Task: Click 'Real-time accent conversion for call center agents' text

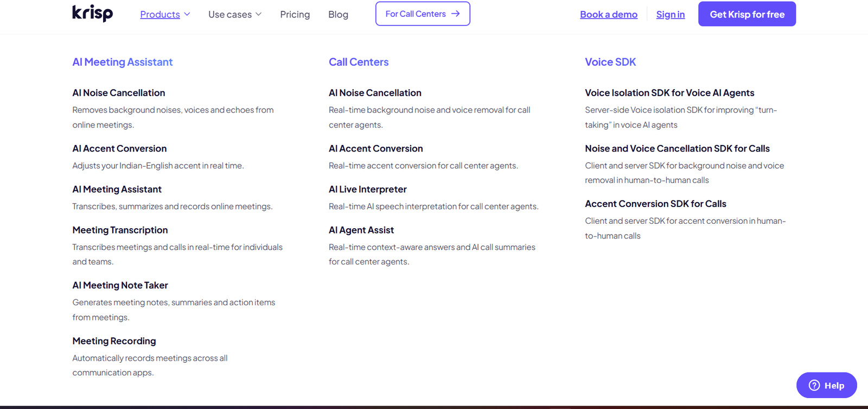Action: point(423,166)
